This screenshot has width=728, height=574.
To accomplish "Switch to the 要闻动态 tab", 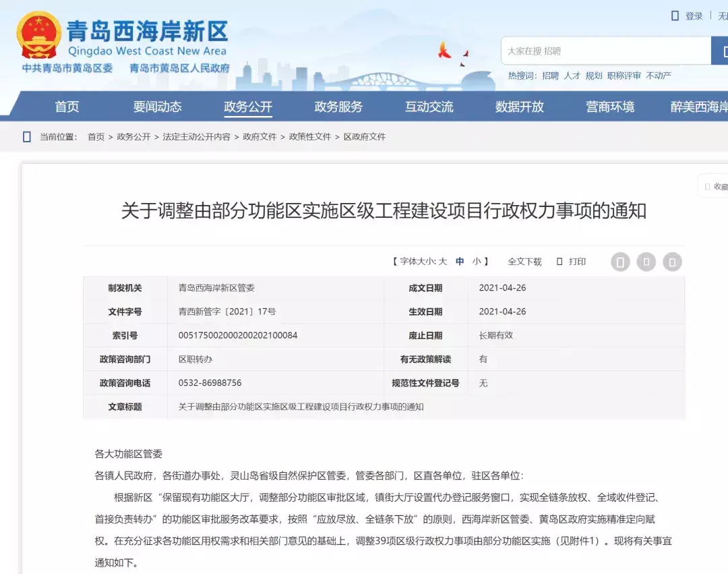I will tap(156, 107).
